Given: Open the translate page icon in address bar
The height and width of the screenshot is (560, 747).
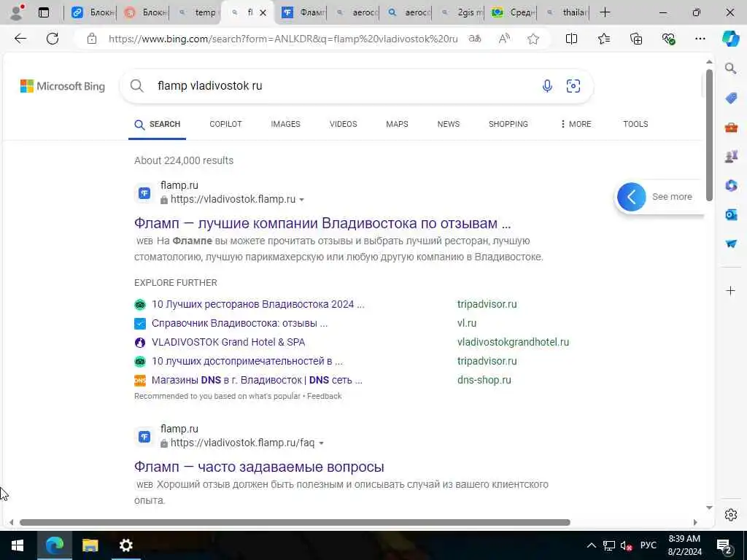Looking at the screenshot, I should click(474, 39).
